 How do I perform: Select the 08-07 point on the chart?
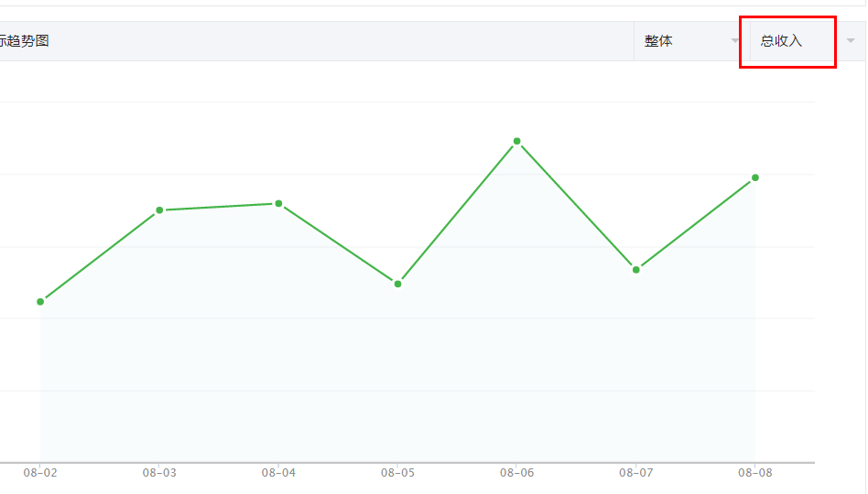click(635, 269)
